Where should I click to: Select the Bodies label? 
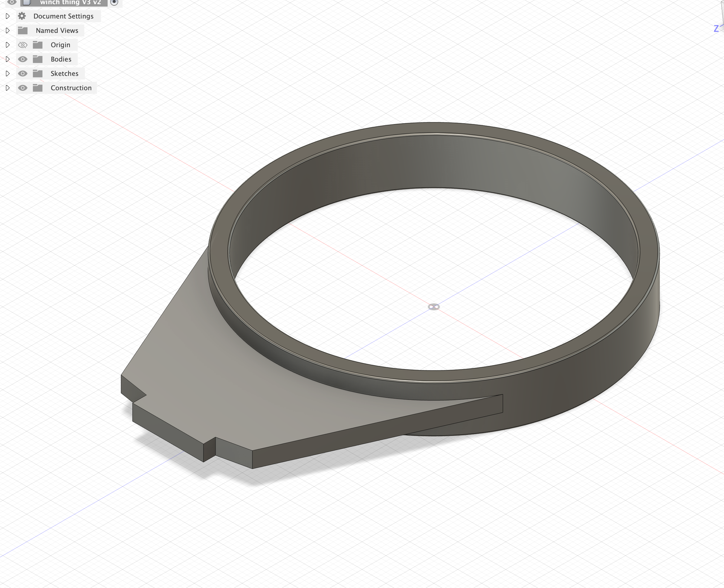click(x=61, y=59)
